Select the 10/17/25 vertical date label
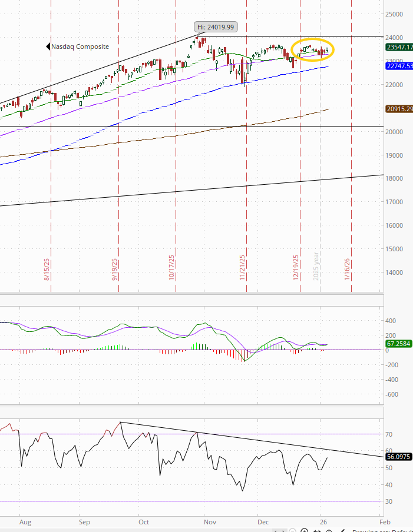 click(171, 268)
